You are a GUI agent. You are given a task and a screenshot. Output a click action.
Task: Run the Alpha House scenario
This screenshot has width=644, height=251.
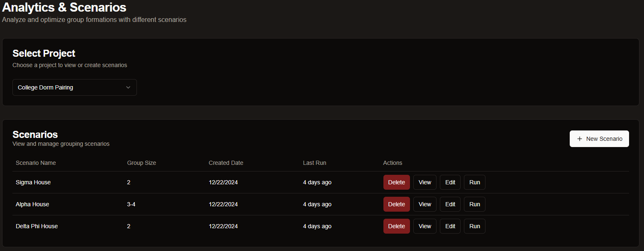(474, 204)
